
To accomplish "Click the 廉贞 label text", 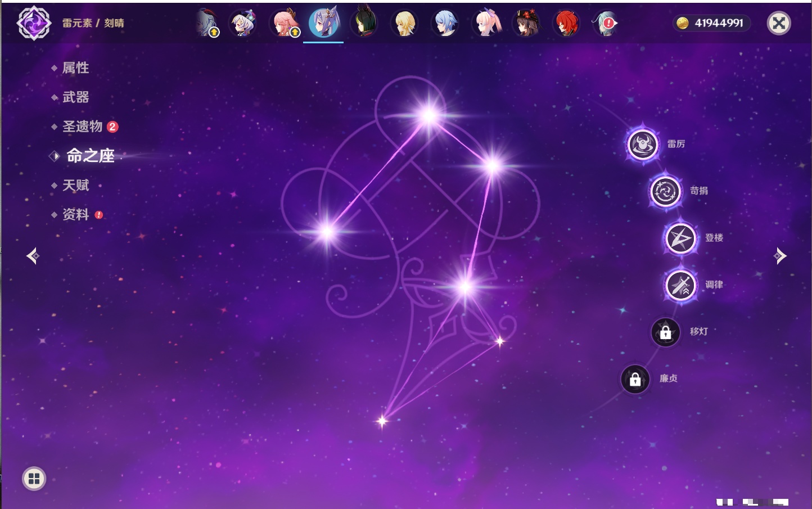I will pos(669,379).
